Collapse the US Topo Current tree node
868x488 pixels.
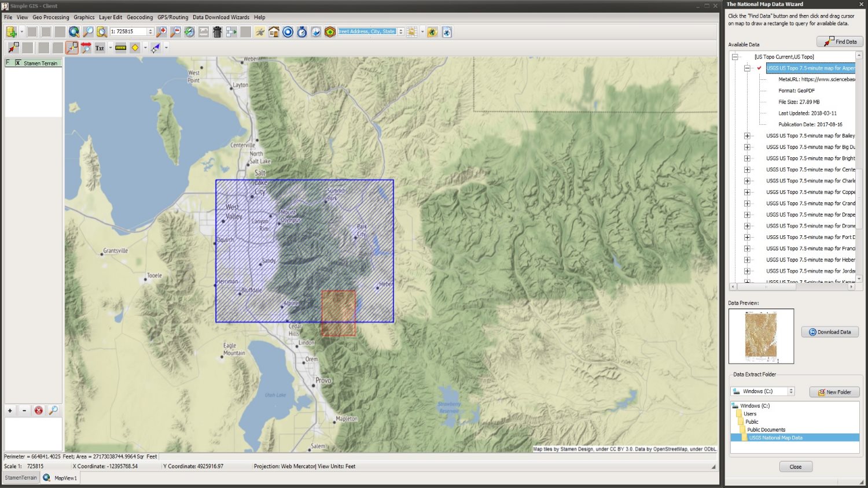tap(734, 57)
